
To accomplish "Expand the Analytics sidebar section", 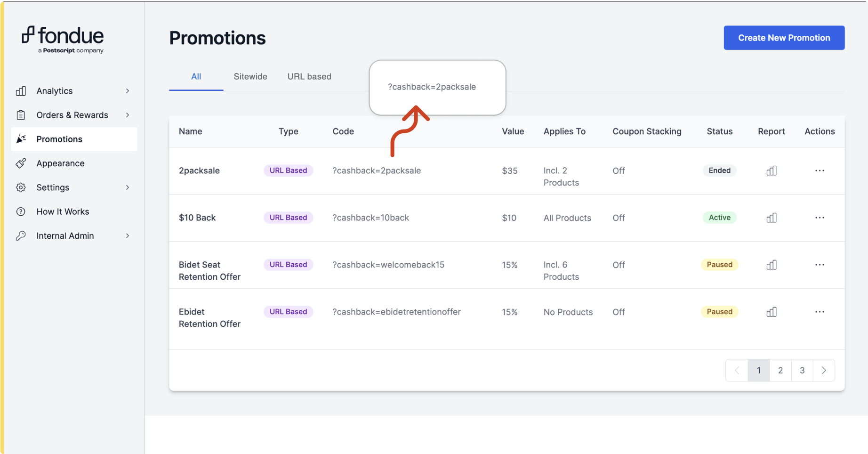I will (127, 91).
